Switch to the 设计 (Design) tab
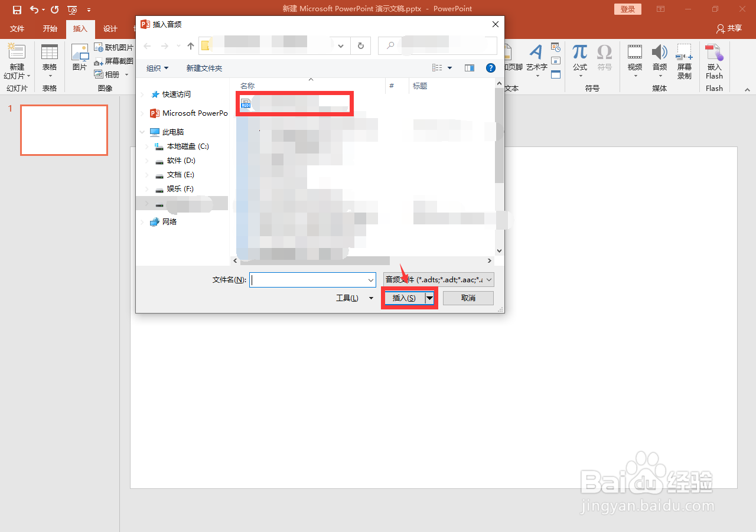The height and width of the screenshot is (532, 756). [110, 28]
